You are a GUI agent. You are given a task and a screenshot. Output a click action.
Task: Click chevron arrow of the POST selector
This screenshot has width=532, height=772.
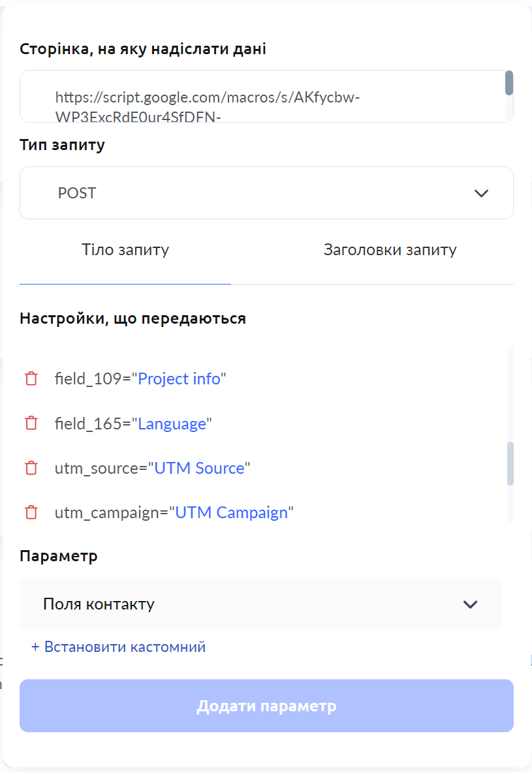click(481, 194)
